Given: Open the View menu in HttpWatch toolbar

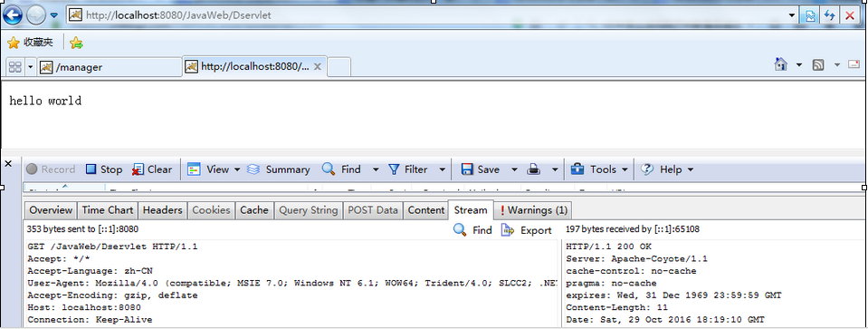Looking at the screenshot, I should click(x=214, y=169).
